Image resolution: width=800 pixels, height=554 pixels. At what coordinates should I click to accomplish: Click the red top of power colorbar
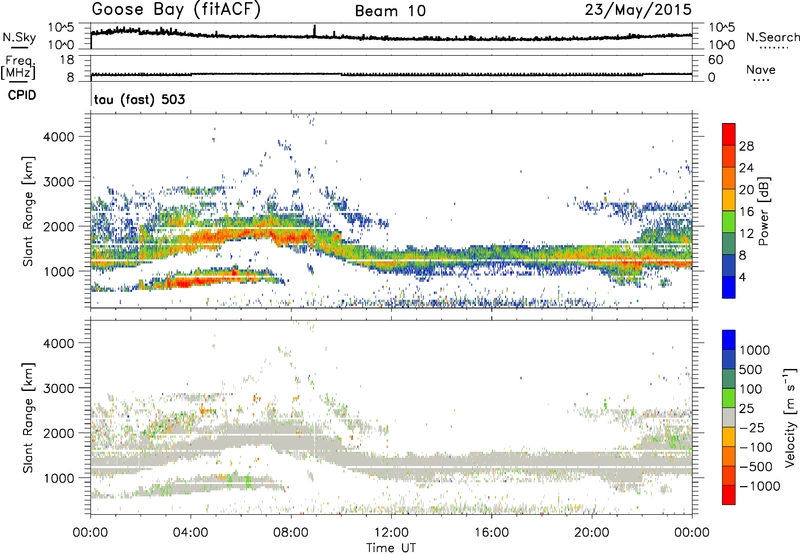click(729, 134)
